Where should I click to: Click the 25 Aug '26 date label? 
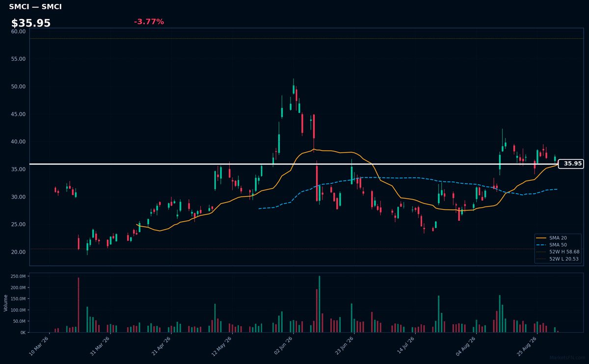527,346
